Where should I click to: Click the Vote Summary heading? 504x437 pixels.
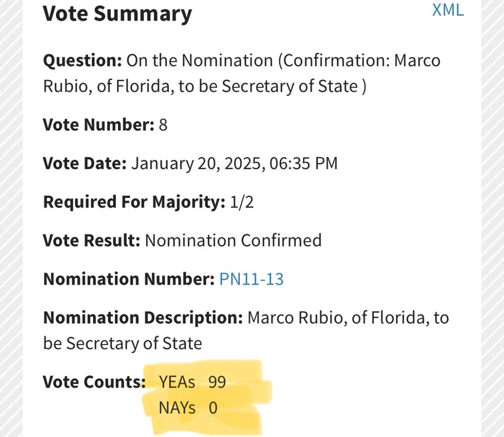(x=117, y=14)
